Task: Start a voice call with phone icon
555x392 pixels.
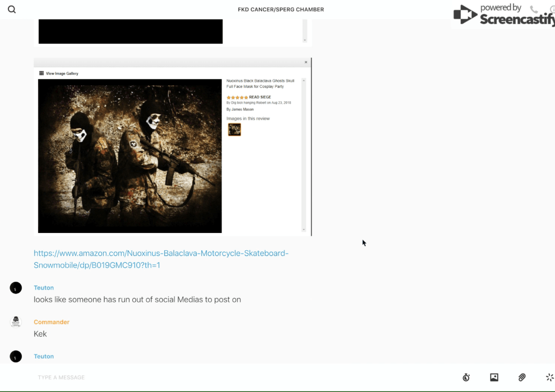Action: pyautogui.click(x=534, y=10)
